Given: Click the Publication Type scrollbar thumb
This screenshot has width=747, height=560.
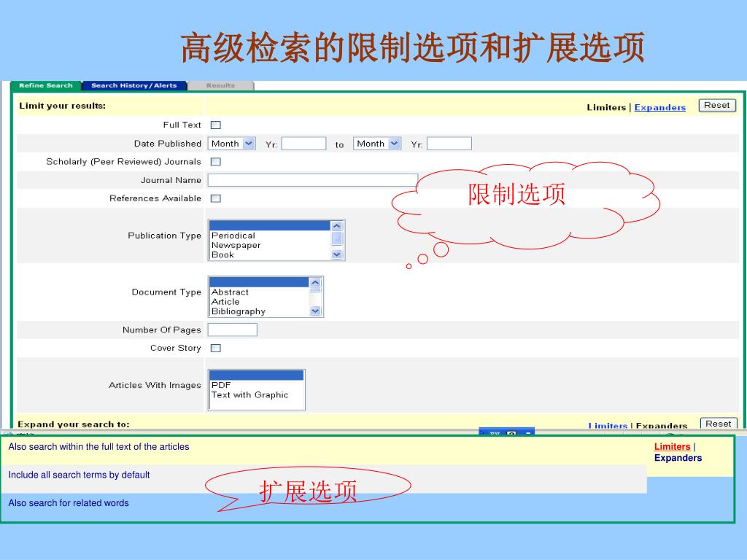Looking at the screenshot, I should (337, 238).
